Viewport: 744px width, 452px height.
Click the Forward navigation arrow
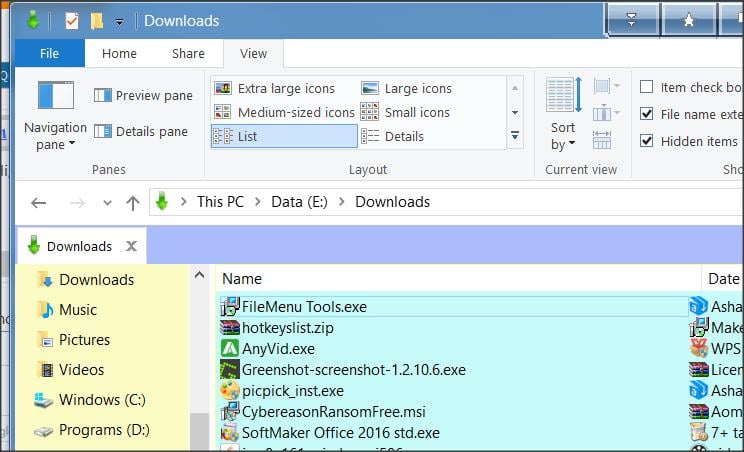[77, 203]
